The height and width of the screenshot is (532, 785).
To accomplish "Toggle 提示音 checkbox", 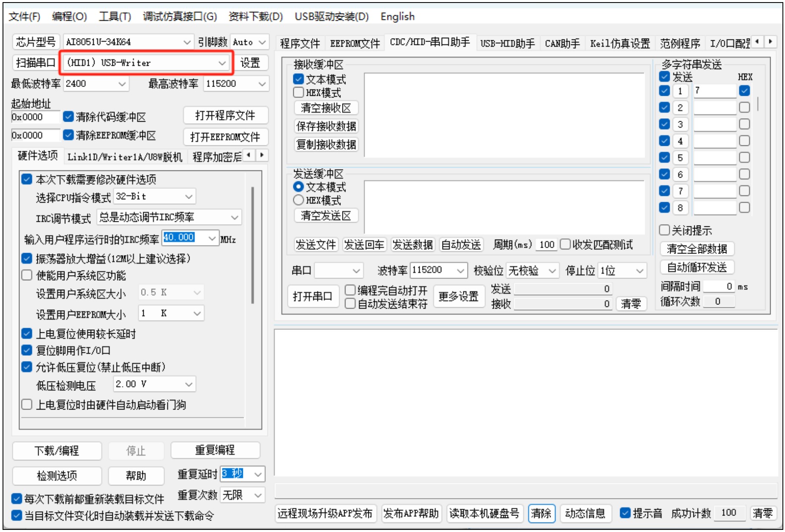I will point(625,513).
